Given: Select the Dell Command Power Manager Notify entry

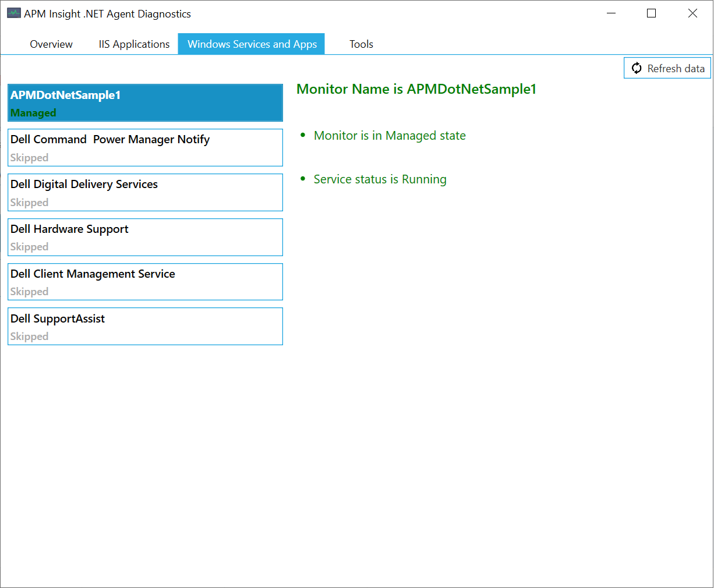Looking at the screenshot, I should coord(145,147).
